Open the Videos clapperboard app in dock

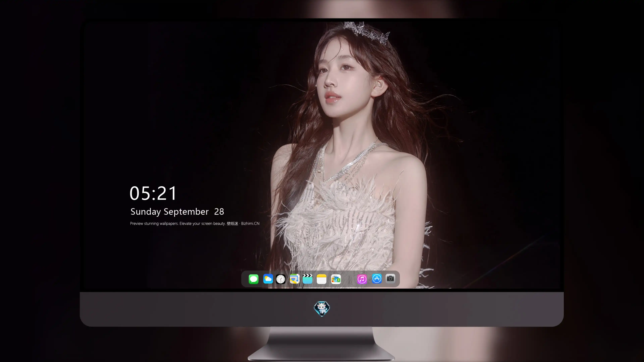(x=308, y=279)
